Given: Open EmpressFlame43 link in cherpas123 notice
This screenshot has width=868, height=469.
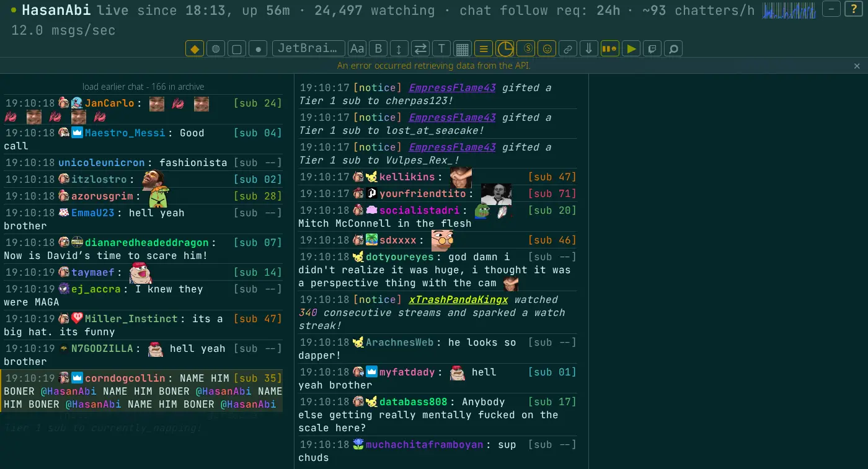Looking at the screenshot, I should (452, 88).
